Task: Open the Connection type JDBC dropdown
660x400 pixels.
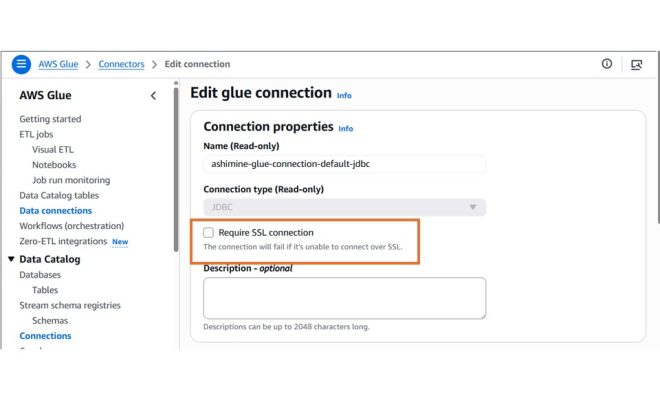Action: tap(345, 208)
